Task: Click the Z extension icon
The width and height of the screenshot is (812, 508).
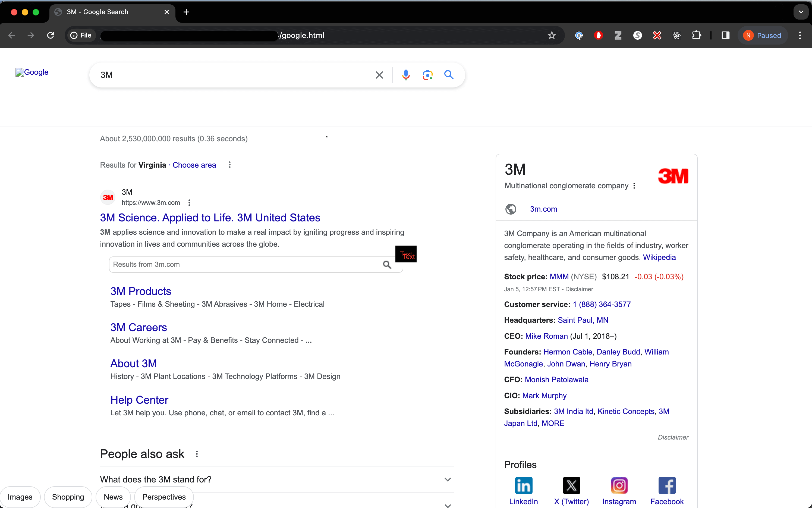Action: [618, 35]
